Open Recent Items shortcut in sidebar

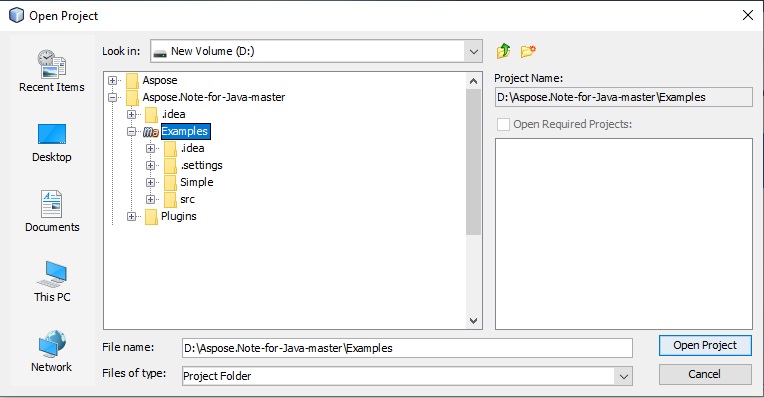(x=52, y=71)
